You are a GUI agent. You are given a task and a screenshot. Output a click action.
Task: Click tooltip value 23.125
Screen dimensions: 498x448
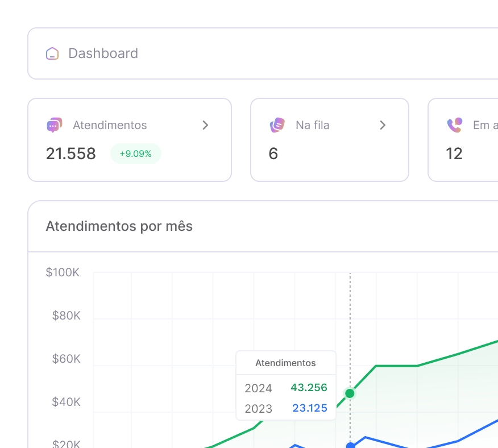(310, 408)
